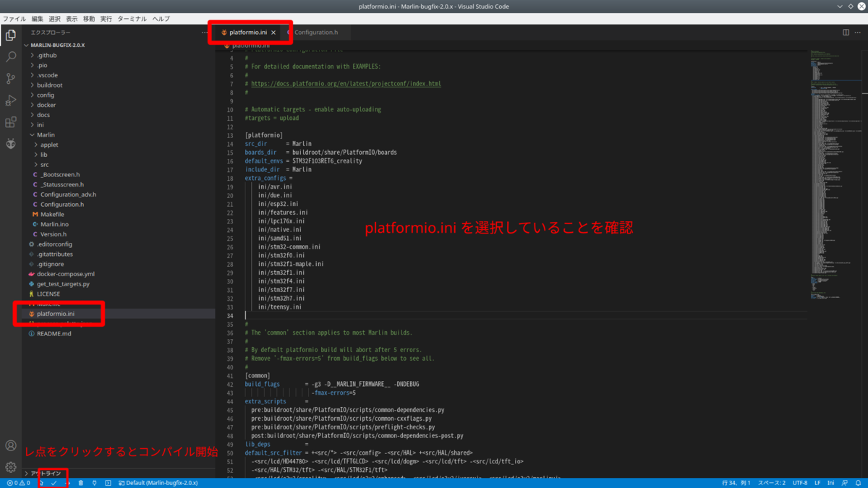This screenshot has height=488, width=868.
Task: Expand the .vscode folder
Action: click(x=119, y=75)
